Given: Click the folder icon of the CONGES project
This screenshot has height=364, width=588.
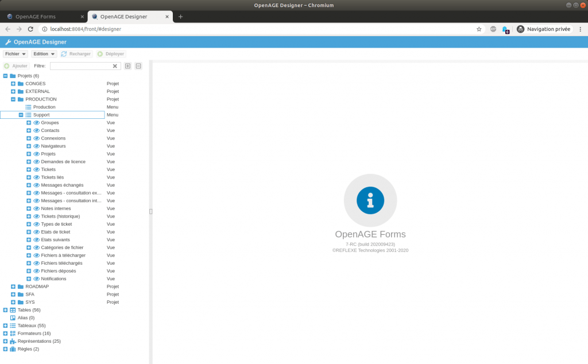Looking at the screenshot, I should (x=21, y=84).
